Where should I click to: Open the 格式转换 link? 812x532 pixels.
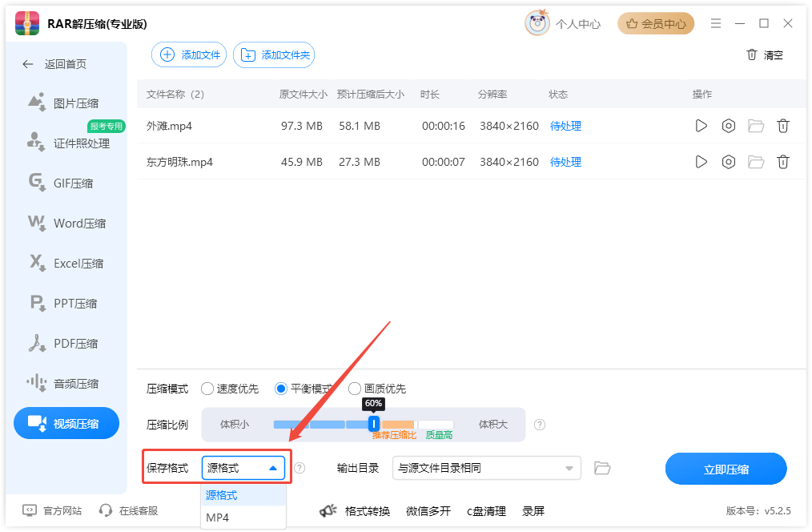[367, 511]
